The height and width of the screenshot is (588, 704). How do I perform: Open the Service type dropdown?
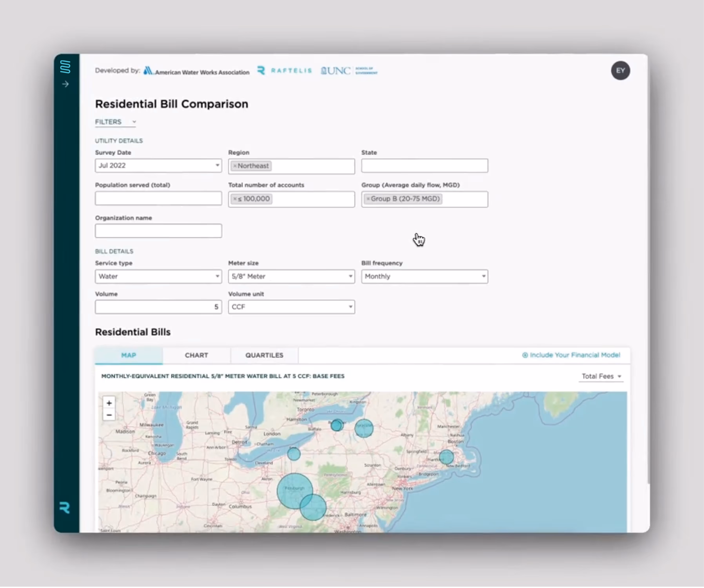pyautogui.click(x=158, y=277)
